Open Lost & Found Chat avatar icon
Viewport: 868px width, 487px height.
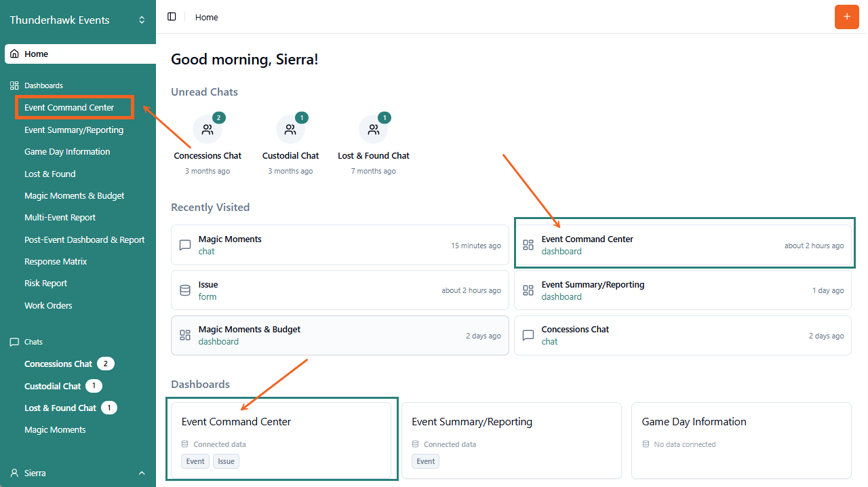tap(373, 130)
